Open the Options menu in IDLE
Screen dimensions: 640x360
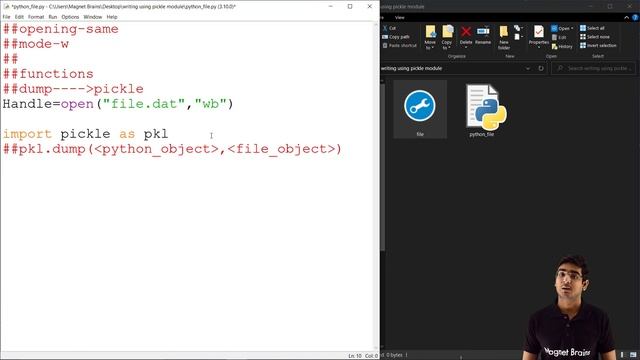point(70,17)
